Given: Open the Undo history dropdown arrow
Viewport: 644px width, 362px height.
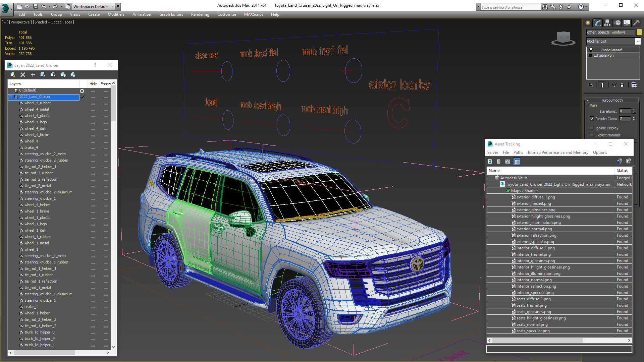Looking at the screenshot, I should [x=49, y=6].
